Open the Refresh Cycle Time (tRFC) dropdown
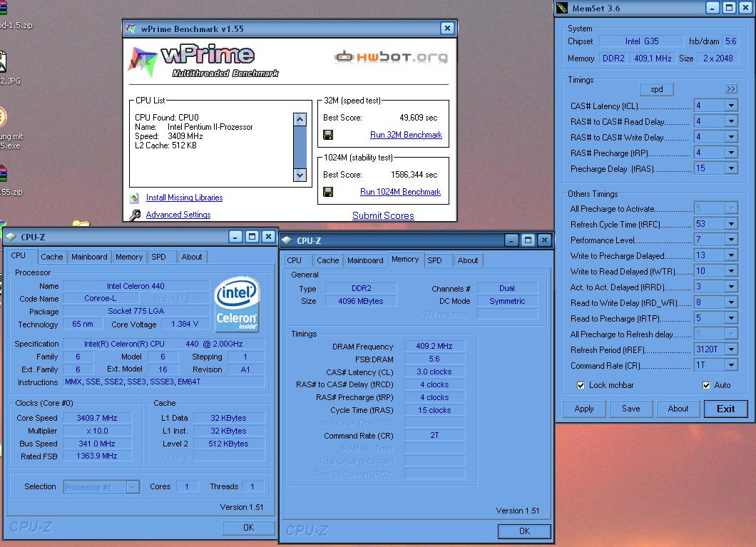This screenshot has width=756, height=547. pyautogui.click(x=732, y=224)
